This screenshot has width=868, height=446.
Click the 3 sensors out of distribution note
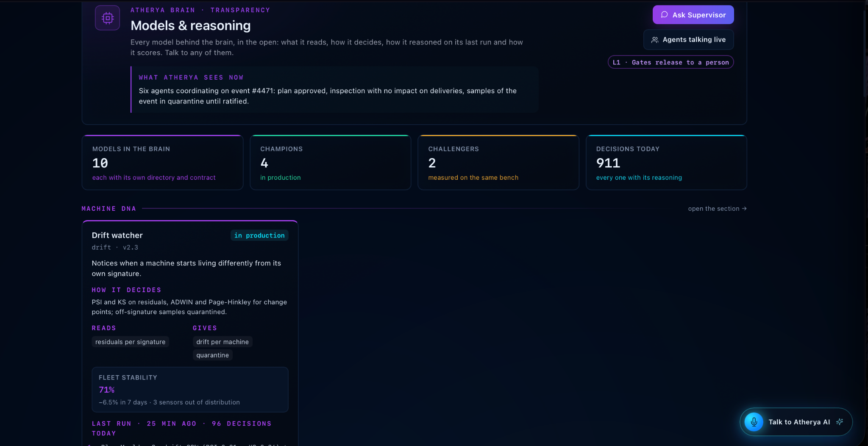coord(197,402)
